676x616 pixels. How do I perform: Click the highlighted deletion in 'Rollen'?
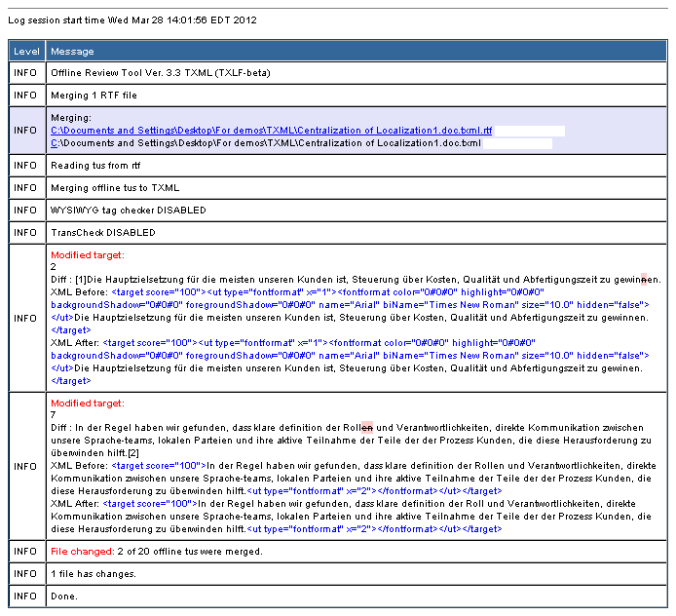(367, 428)
